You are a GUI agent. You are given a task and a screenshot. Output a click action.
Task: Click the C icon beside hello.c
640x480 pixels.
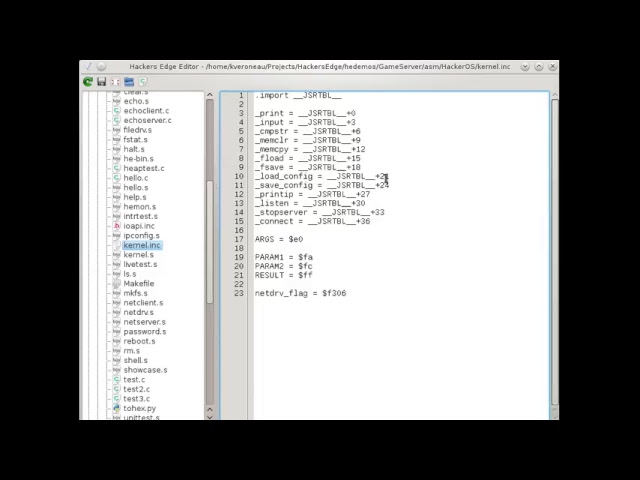coord(116,178)
